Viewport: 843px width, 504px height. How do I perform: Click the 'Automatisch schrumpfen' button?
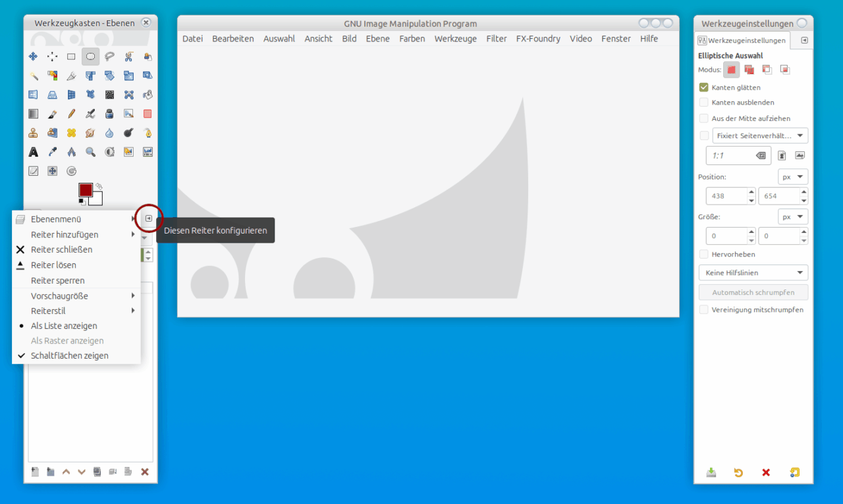[753, 292]
